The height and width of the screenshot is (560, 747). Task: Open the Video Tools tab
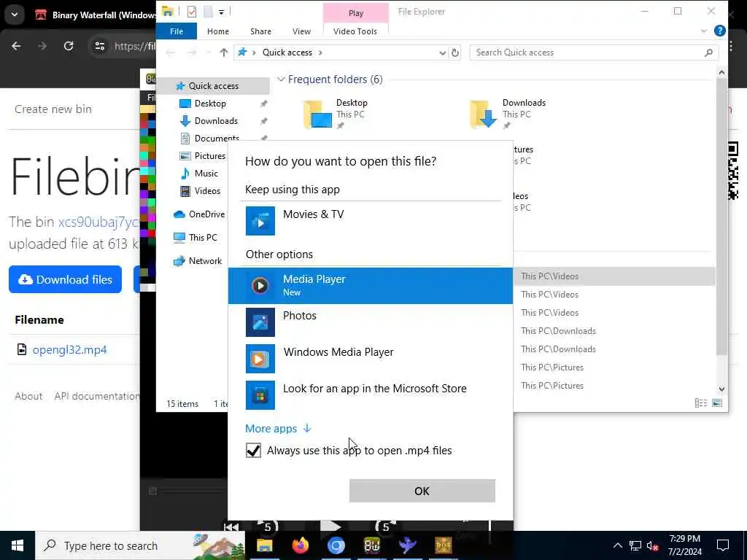click(x=355, y=31)
